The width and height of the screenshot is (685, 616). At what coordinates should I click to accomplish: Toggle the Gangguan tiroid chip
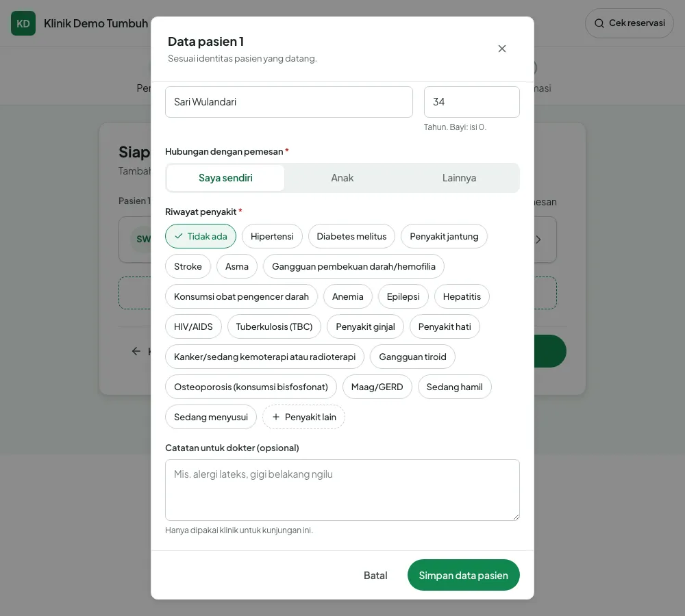(x=412, y=357)
